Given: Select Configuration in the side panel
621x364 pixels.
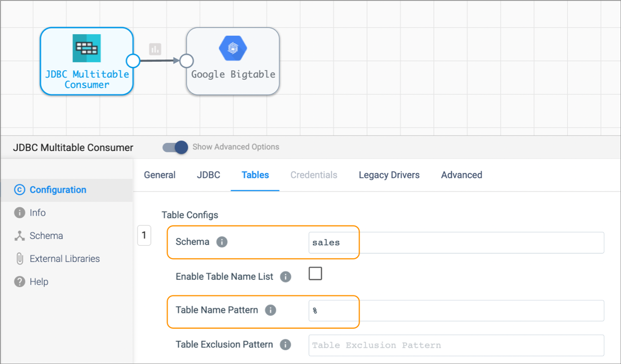Looking at the screenshot, I should [x=67, y=190].
